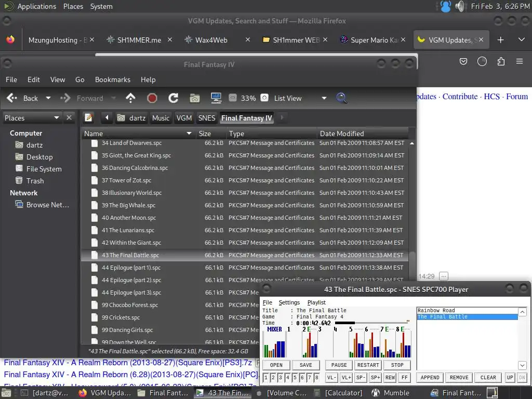
Task: Open search with the magnifier icon
Action: tap(341, 98)
